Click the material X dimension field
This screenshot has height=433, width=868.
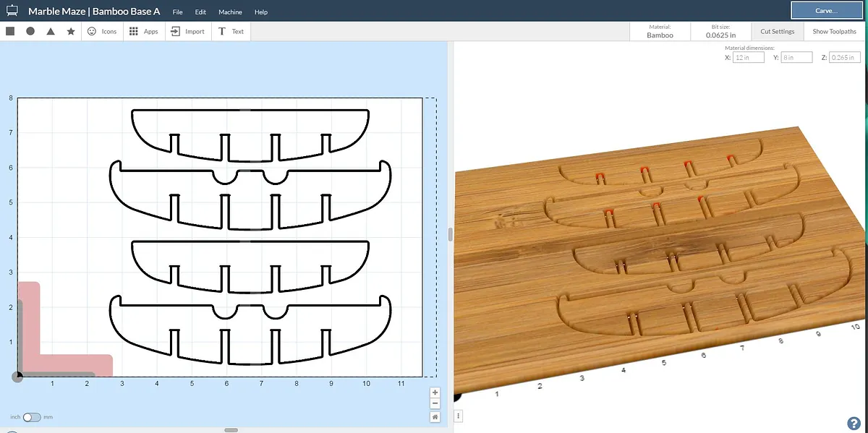(747, 57)
